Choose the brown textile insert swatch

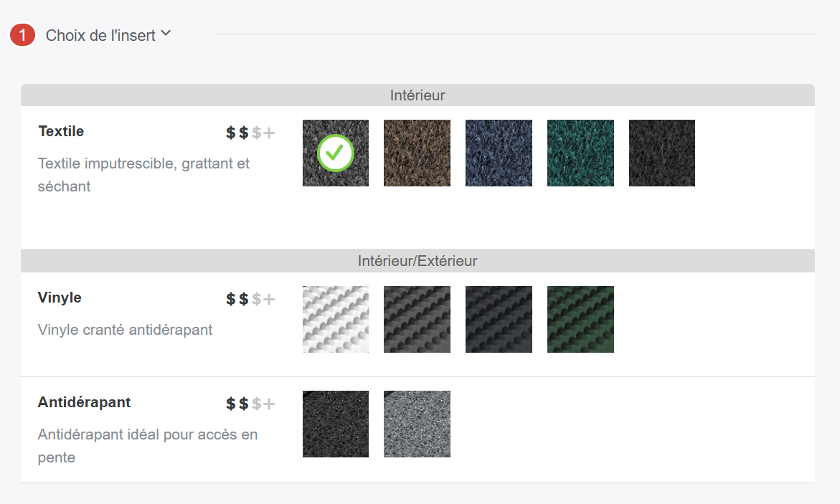[x=417, y=153]
